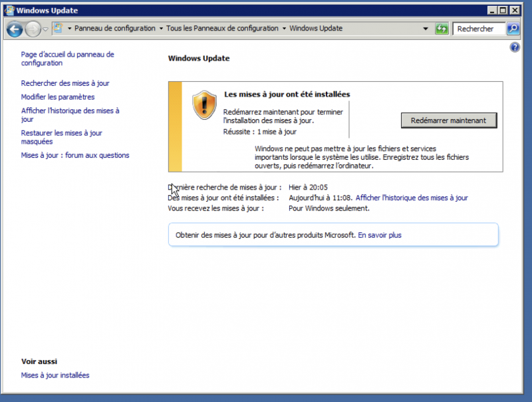The image size is (532, 402).
Task: Click Rechercher des mises à jour
Action: 65,83
